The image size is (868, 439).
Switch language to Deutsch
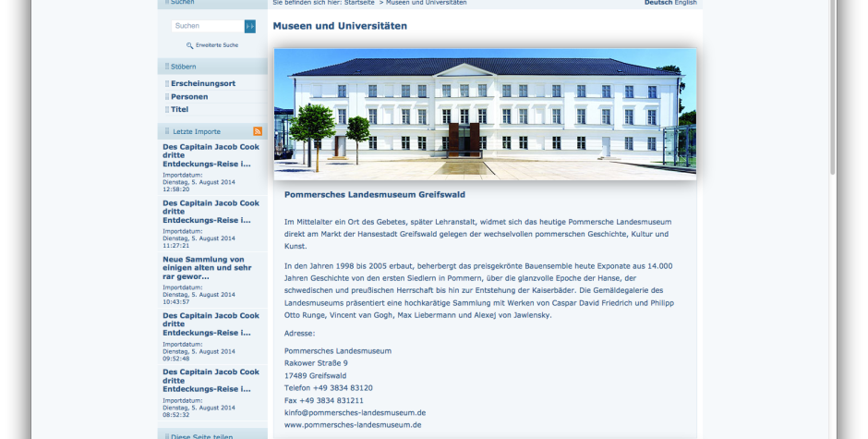coord(658,3)
